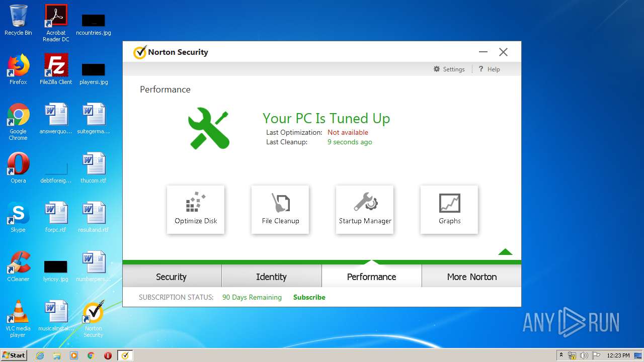Screen dimensions: 644x362
Task: Launch Chrome from the taskbar
Action: pos(91,355)
